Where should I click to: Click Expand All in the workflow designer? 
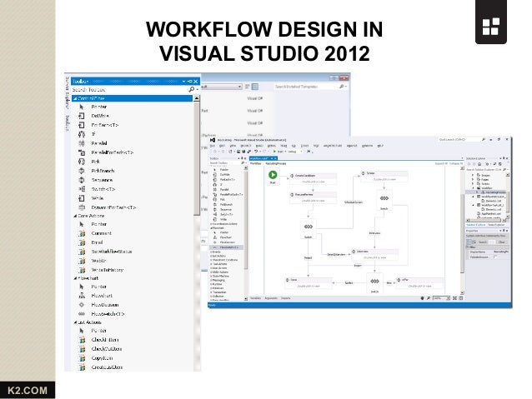441,164
